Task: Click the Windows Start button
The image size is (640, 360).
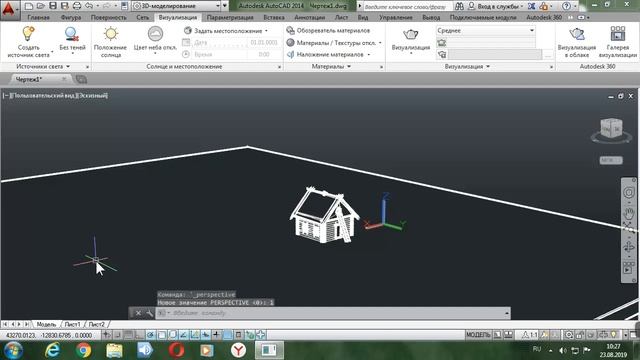Action: 13,350
